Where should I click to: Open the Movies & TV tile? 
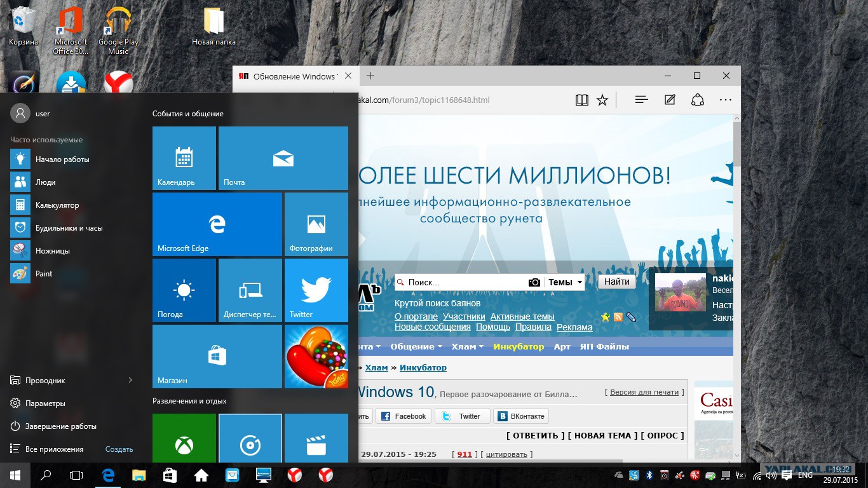coord(316,438)
